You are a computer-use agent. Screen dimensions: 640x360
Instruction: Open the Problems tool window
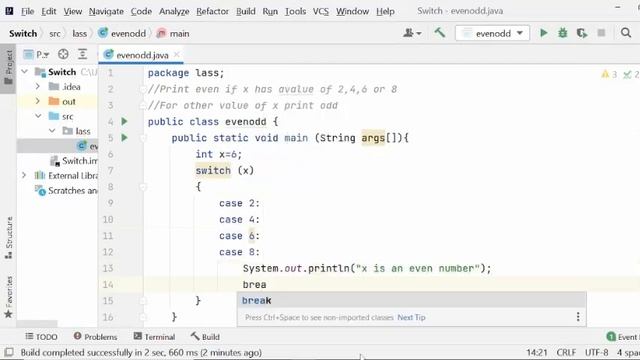point(95,337)
